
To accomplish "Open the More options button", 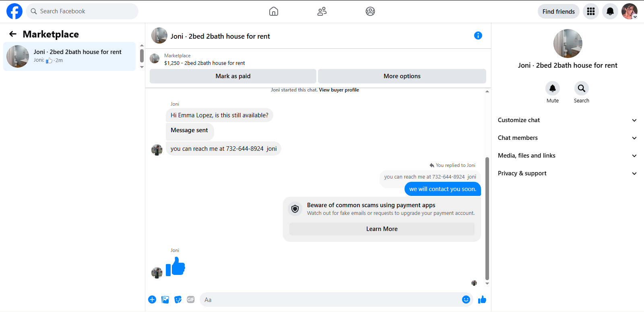I will [402, 76].
